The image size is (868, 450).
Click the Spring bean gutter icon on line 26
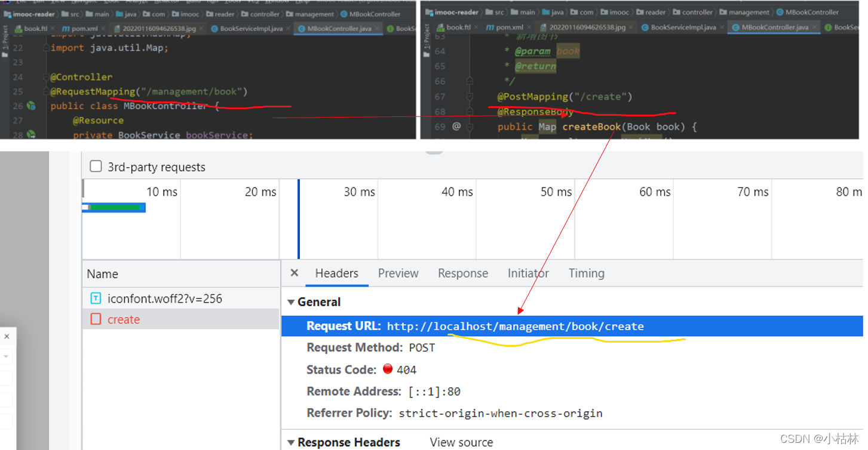click(x=31, y=106)
